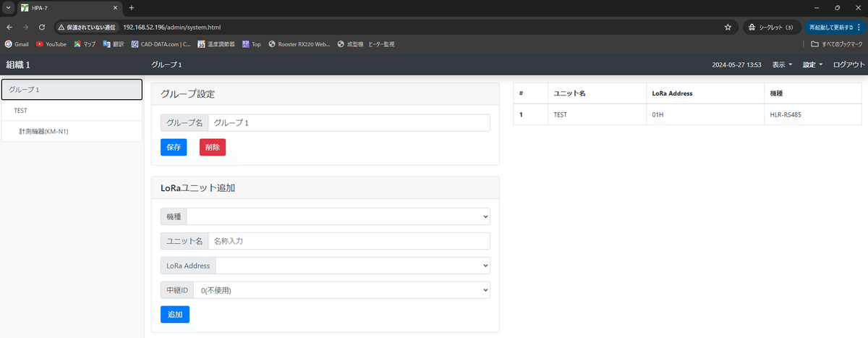Open the Top bookmark

click(x=252, y=44)
